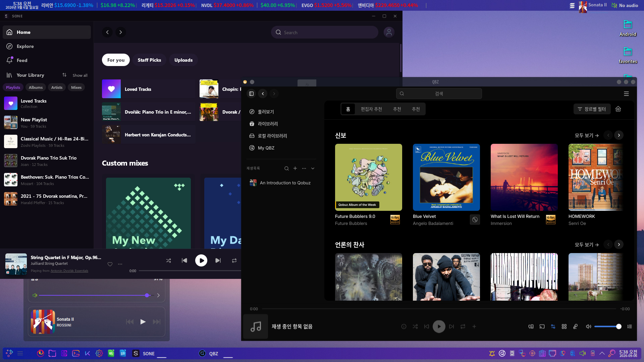Open An Introduction to Qobuz playlist
The width and height of the screenshot is (644, 362).
(x=281, y=183)
